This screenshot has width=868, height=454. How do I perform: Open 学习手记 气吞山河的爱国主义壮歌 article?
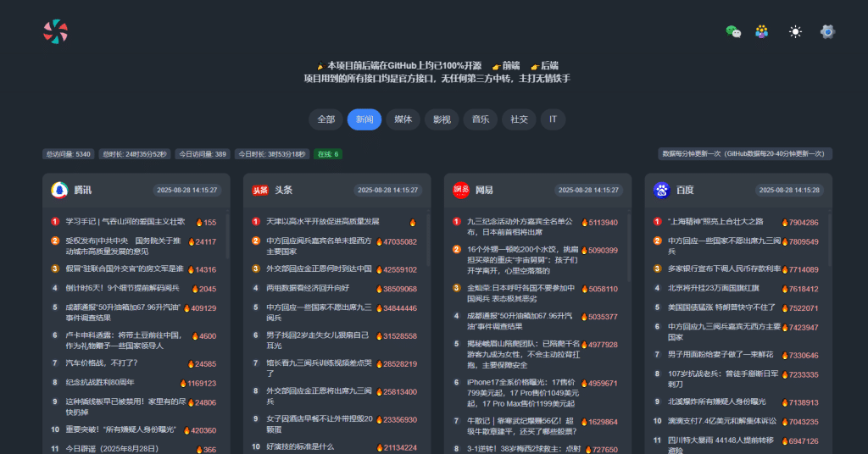[125, 221]
